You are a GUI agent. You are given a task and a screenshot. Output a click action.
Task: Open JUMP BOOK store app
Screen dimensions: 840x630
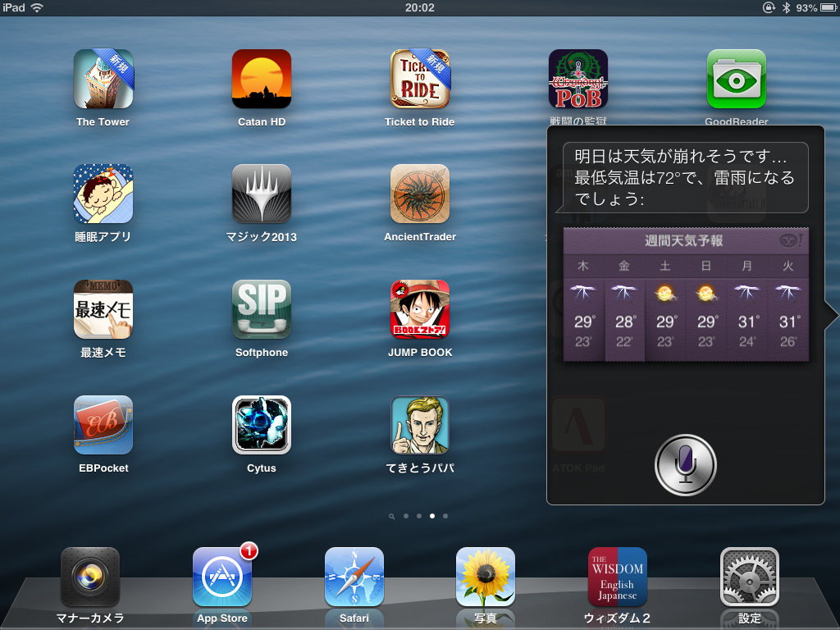(420, 310)
